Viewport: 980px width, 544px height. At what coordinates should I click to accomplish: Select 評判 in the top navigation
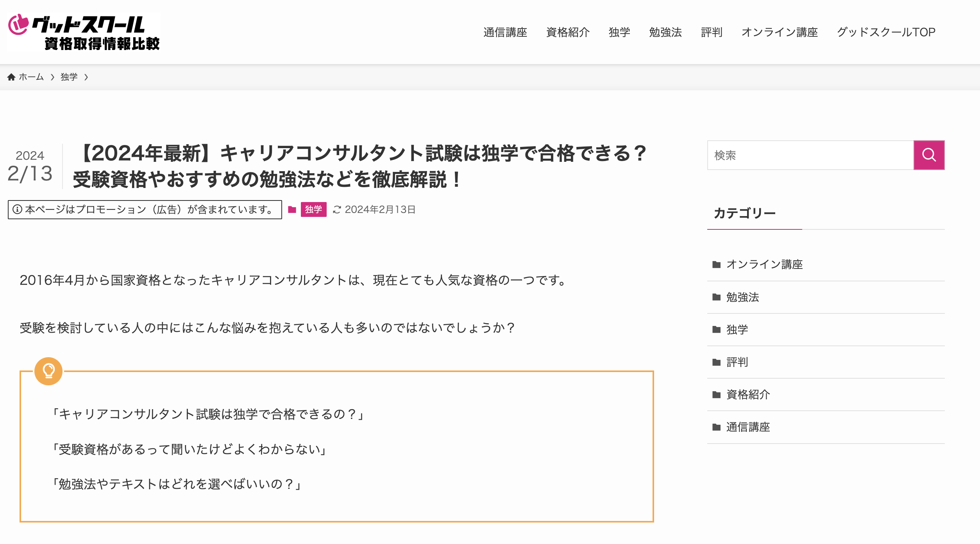[x=711, y=32]
